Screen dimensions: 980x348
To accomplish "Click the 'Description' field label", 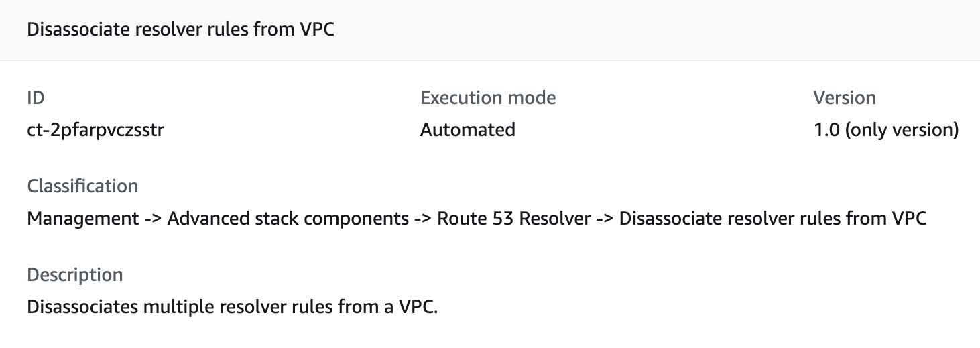I will pyautogui.click(x=74, y=275).
